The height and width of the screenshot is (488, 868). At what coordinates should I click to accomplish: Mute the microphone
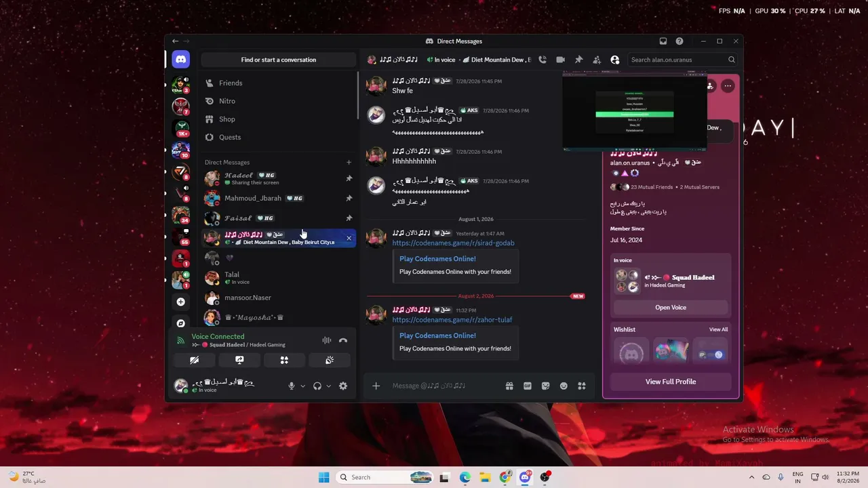tap(292, 386)
